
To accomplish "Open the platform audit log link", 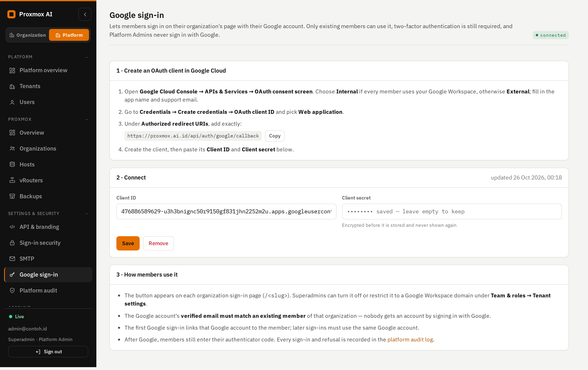I will click(x=410, y=340).
